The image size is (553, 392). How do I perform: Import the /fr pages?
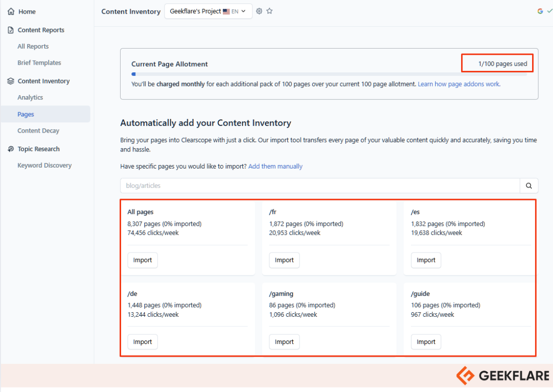coord(284,260)
